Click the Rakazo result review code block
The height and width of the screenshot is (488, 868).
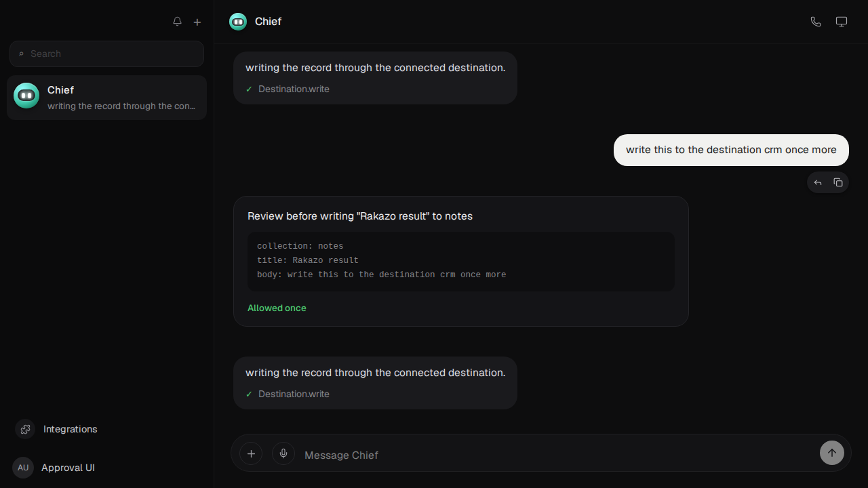tap(461, 261)
